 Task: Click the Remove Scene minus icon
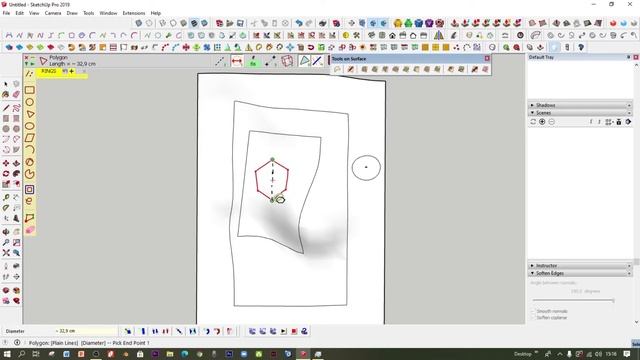(x=551, y=122)
